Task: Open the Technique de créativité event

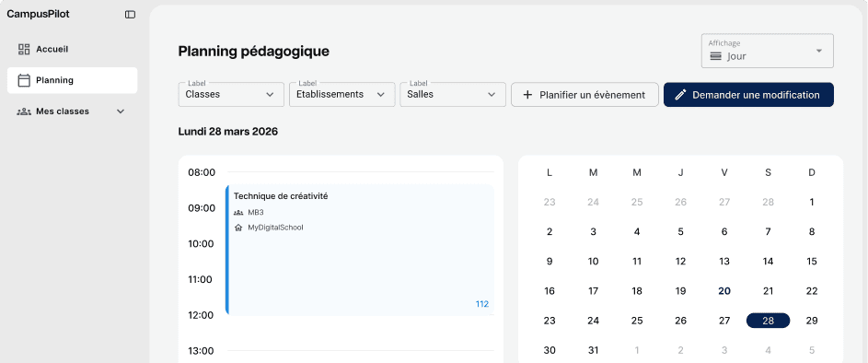Action: (360, 250)
